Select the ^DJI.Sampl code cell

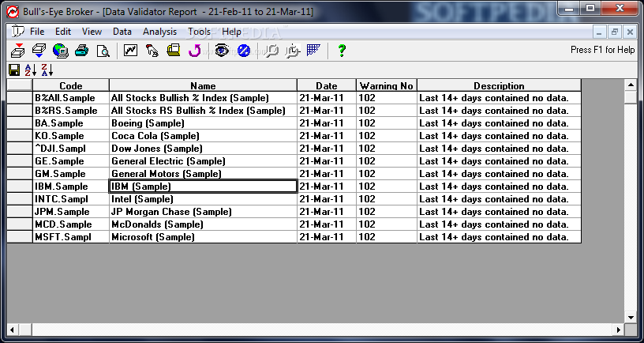(71, 149)
